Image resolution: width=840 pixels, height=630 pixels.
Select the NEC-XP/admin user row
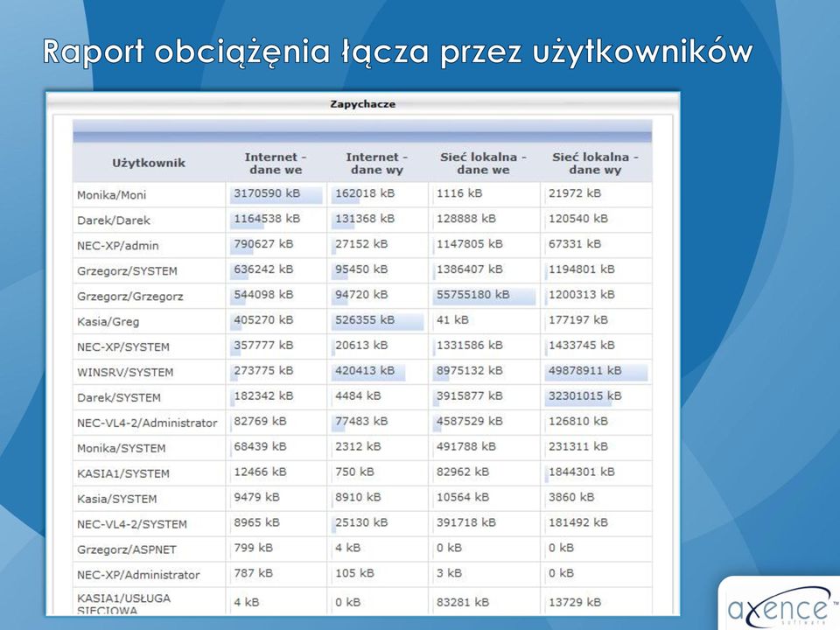point(362,245)
